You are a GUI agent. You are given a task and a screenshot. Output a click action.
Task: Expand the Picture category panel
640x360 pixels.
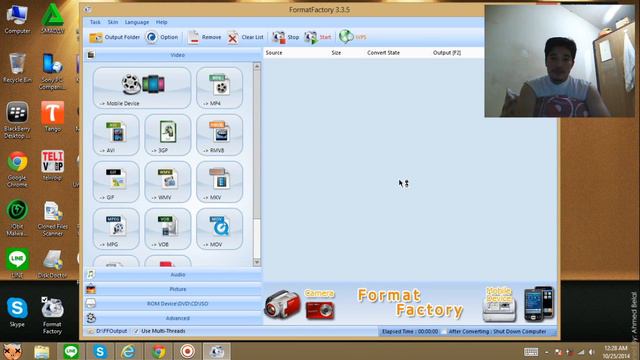point(173,289)
